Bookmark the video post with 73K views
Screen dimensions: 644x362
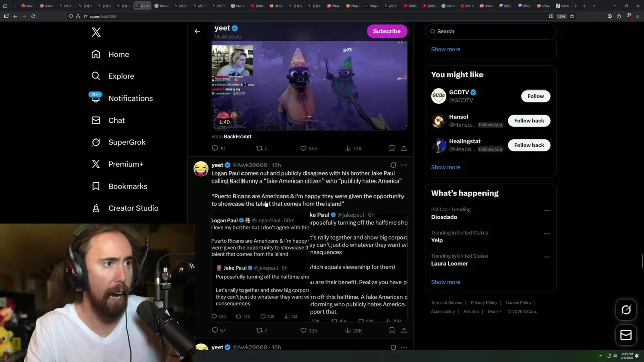(x=392, y=148)
